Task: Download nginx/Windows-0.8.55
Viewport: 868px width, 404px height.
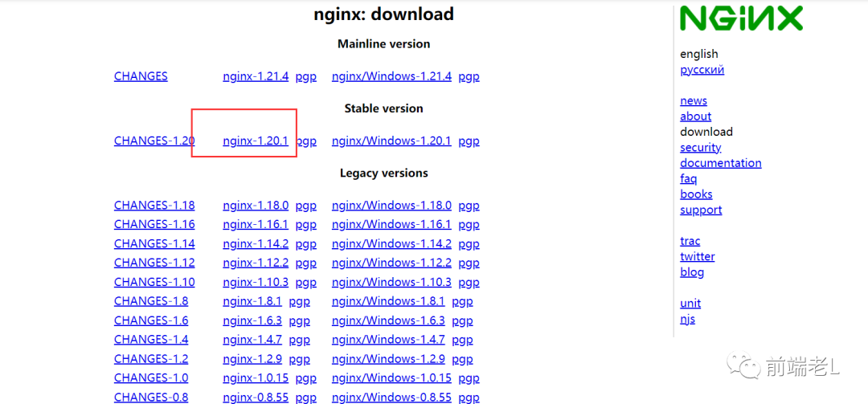Action: (x=391, y=397)
